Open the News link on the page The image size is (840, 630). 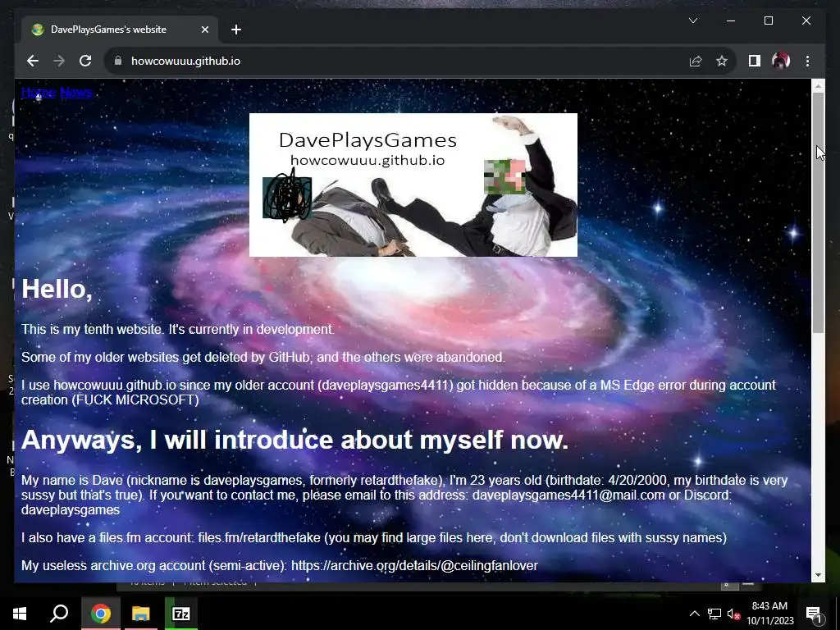pyautogui.click(x=76, y=93)
